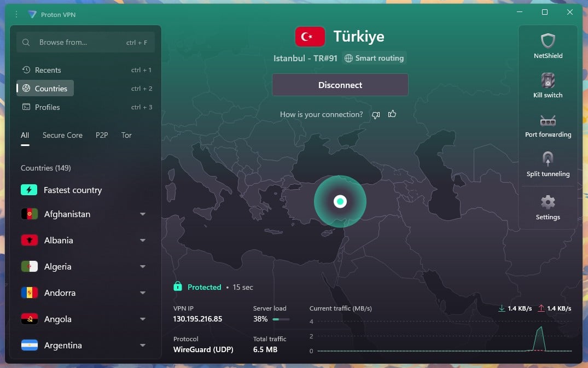Click the Countries (149) heading

(46, 168)
